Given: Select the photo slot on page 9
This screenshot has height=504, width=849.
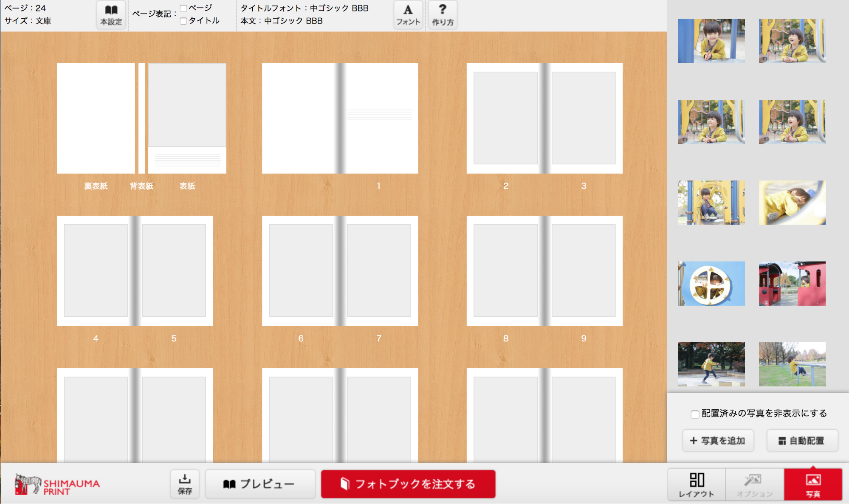Looking at the screenshot, I should click(x=584, y=270).
